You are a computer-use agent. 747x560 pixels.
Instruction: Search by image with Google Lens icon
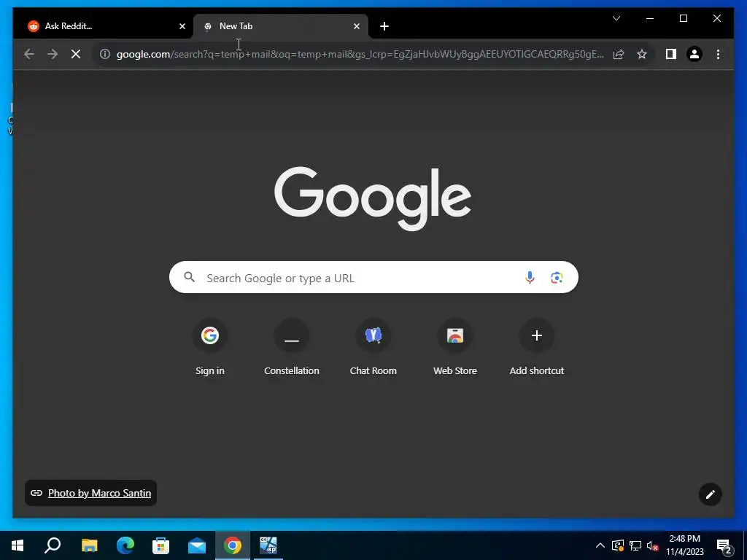click(557, 278)
